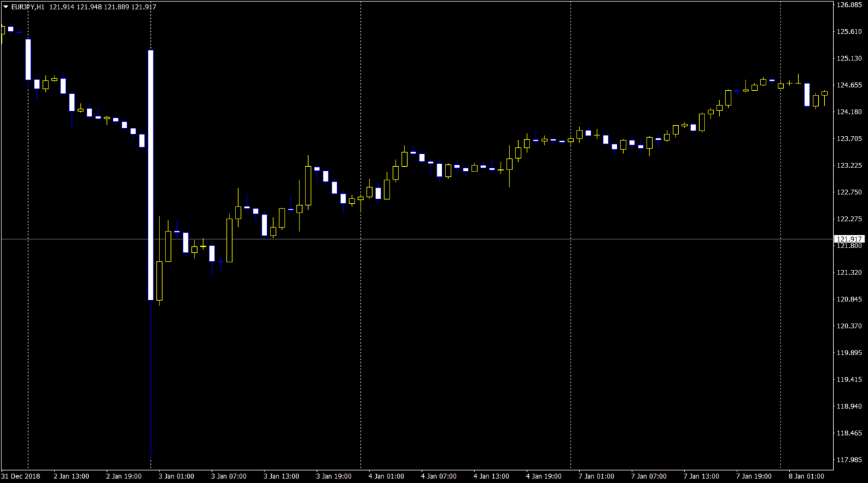Screen dimensions: 868x483
Task: Click the 121.320 price scale label
Action: click(848, 272)
